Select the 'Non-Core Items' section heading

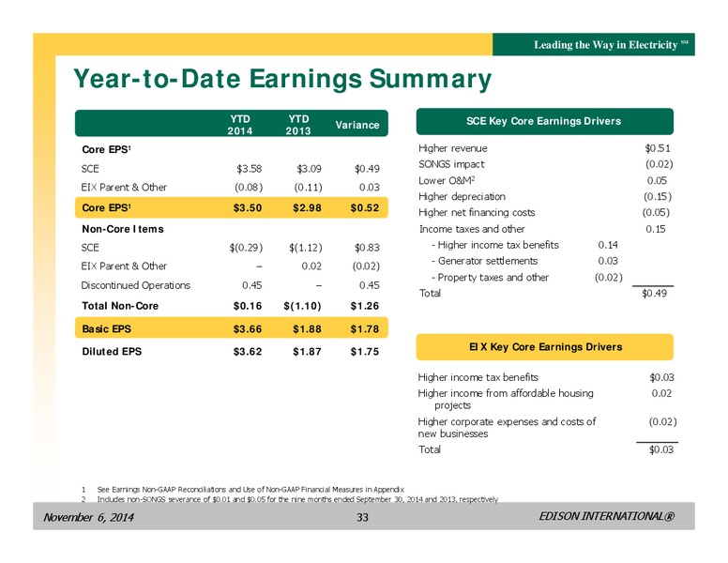coord(123,229)
